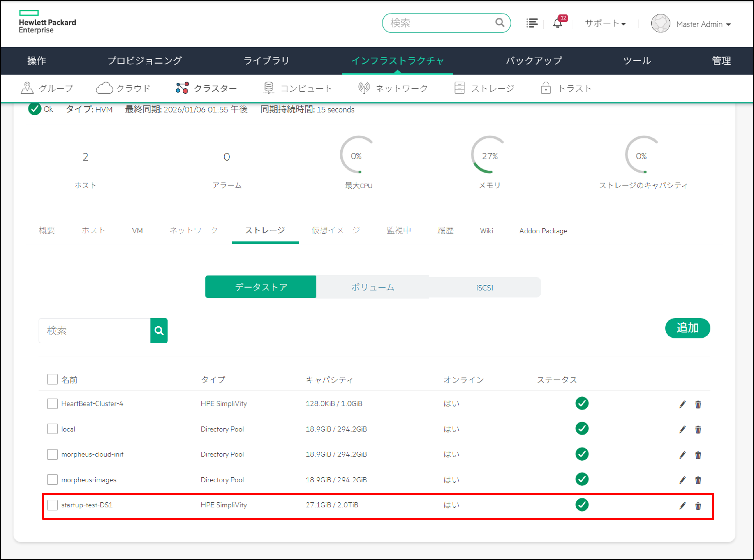The image size is (754, 560).
Task: Tick the startup-test-DS1 checkbox
Action: point(52,505)
